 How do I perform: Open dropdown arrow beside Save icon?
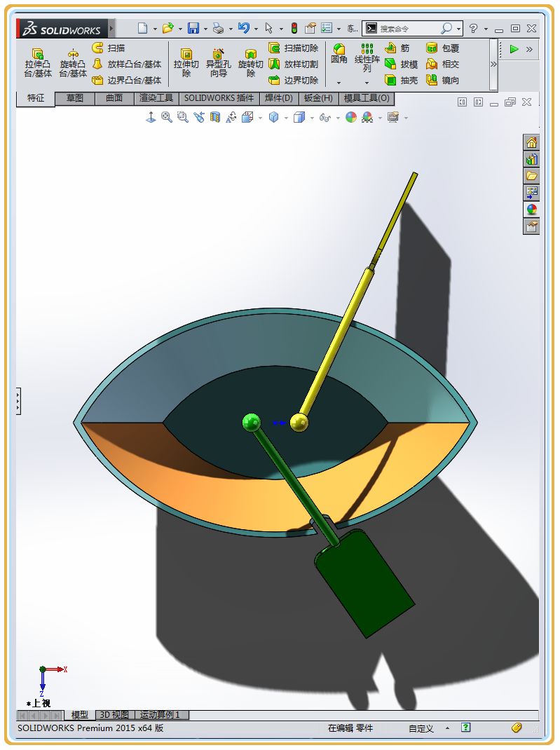pyautogui.click(x=205, y=29)
